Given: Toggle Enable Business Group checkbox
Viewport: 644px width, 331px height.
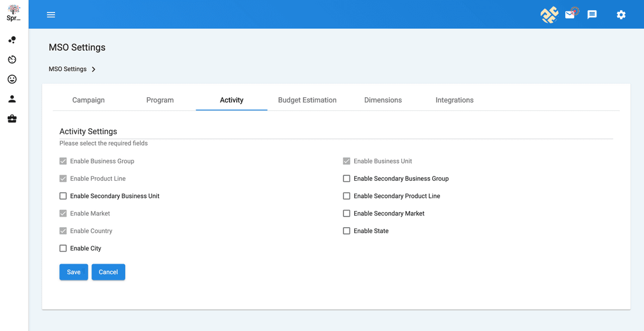Looking at the screenshot, I should click(x=63, y=161).
